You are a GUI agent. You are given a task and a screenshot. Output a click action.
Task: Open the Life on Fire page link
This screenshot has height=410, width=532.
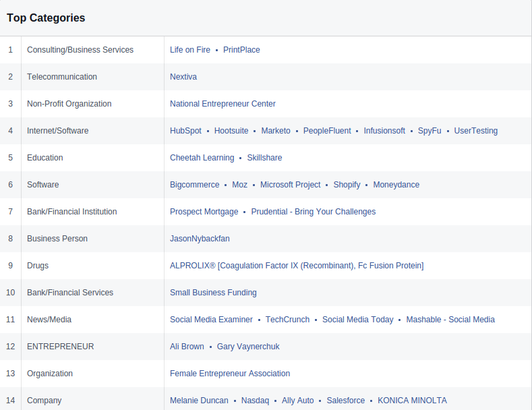pyautogui.click(x=190, y=50)
